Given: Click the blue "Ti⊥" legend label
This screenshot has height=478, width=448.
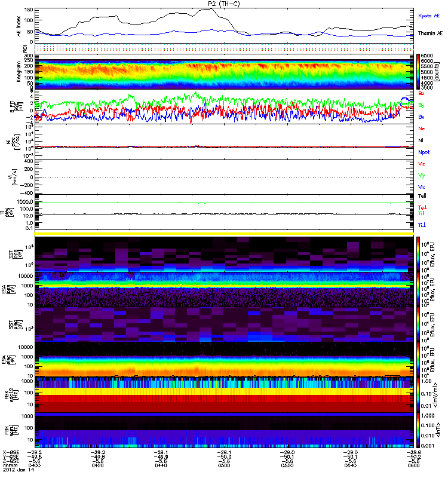Looking at the screenshot, I should 422,225.
